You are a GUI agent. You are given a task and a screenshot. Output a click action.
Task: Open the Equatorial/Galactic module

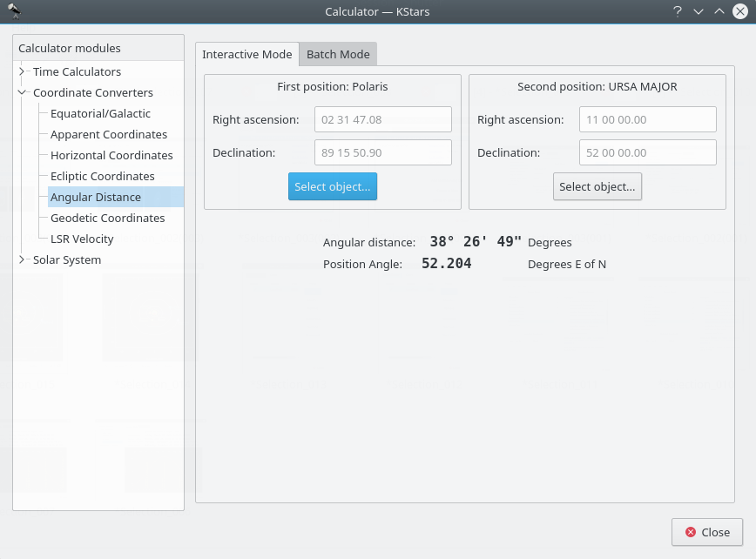(100, 113)
